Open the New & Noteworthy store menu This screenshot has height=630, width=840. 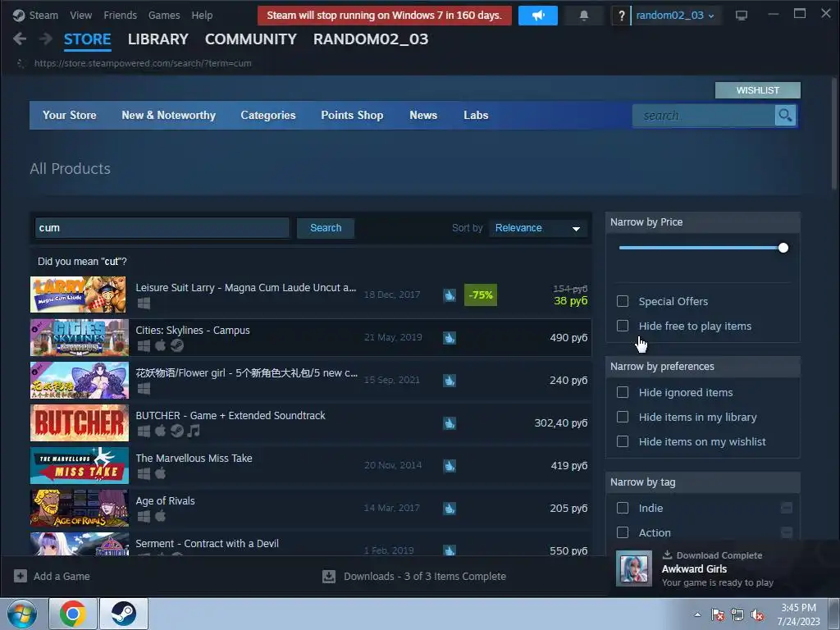(169, 115)
